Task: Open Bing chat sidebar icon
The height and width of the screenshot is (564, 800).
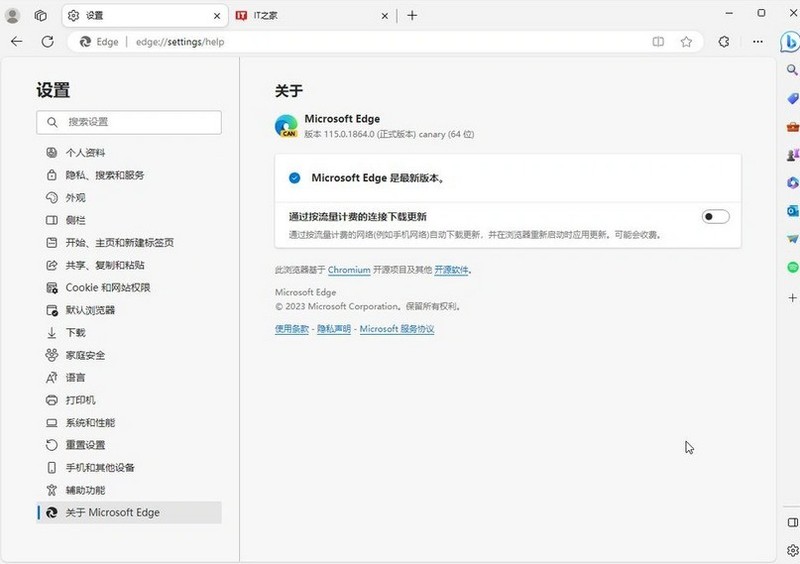Action: point(790,42)
